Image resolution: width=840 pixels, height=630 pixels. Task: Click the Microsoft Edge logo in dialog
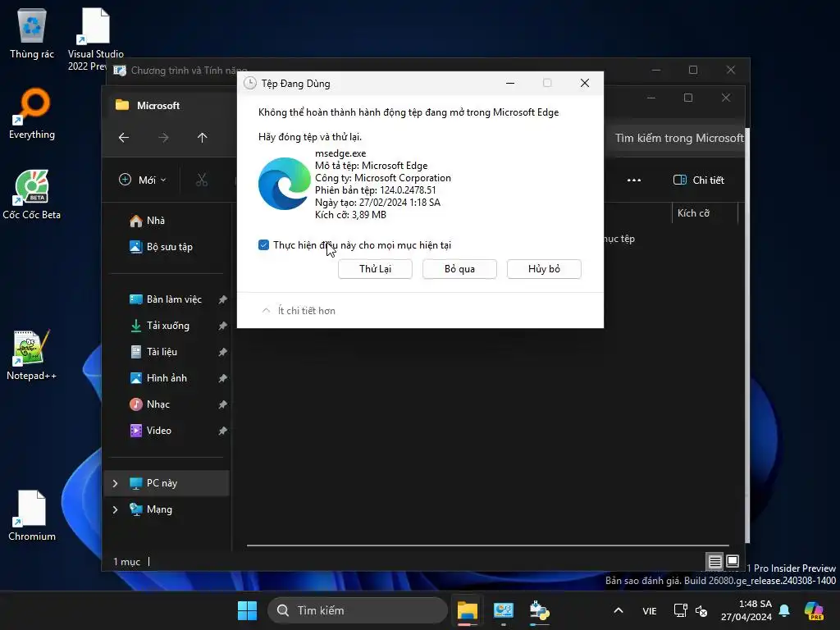(285, 184)
